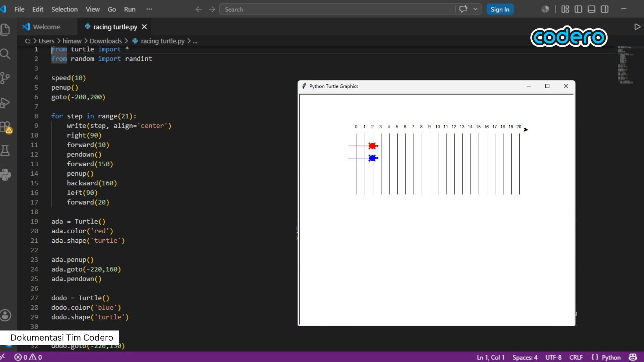Go forward with the right arrow
644x362 pixels.
point(212,9)
